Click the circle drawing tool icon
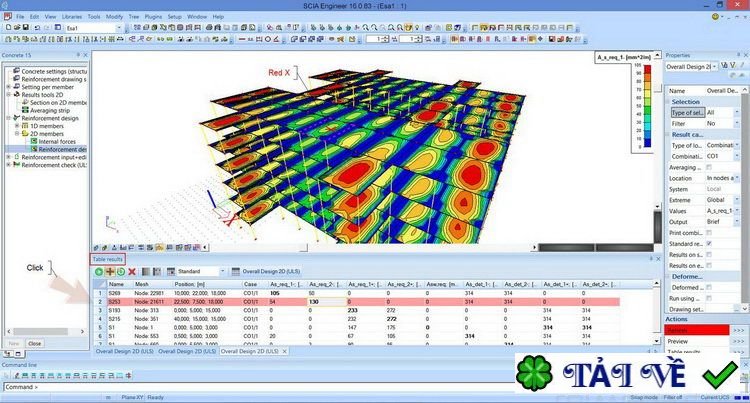Viewport: 750px width, 403px height. click(268, 39)
